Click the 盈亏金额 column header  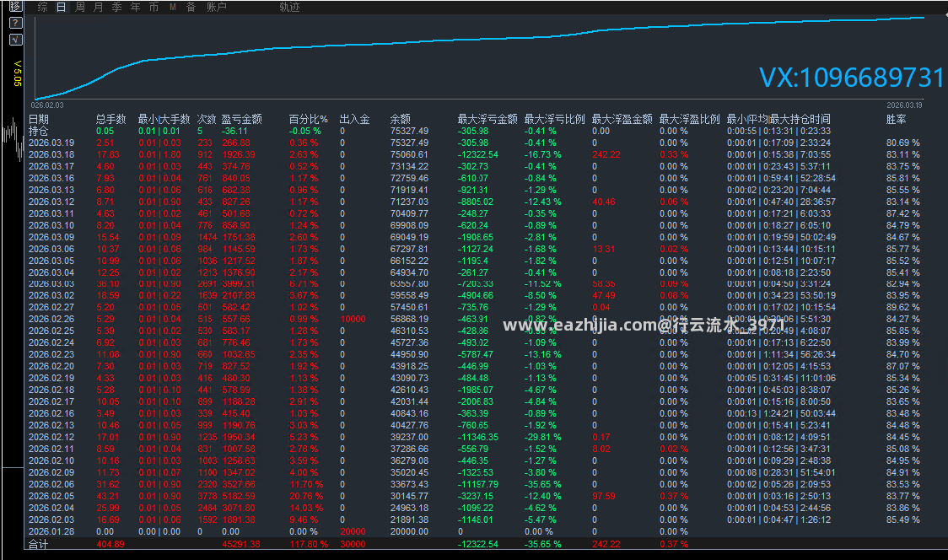pos(241,119)
